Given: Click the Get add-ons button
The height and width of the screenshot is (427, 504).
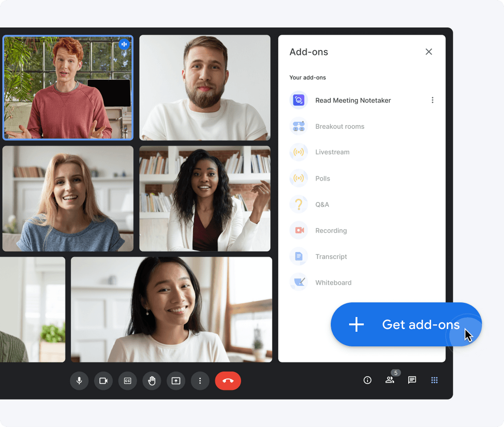Looking at the screenshot, I should 406,324.
